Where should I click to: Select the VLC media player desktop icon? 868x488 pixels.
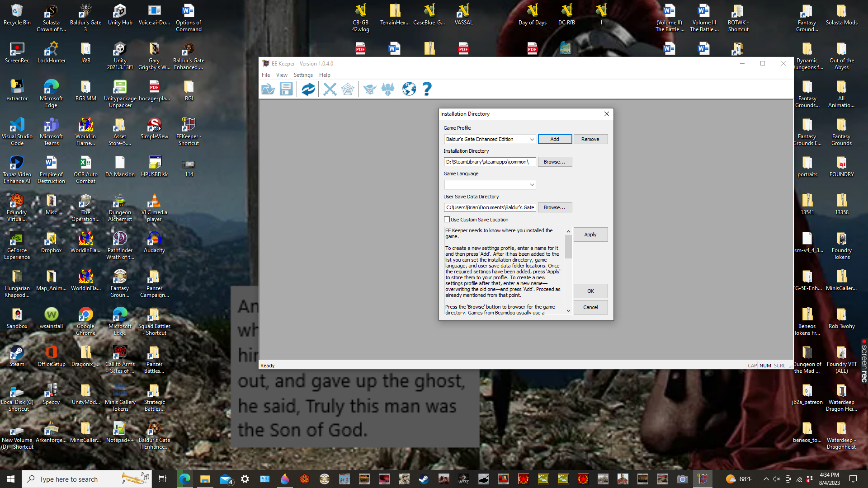(x=154, y=207)
